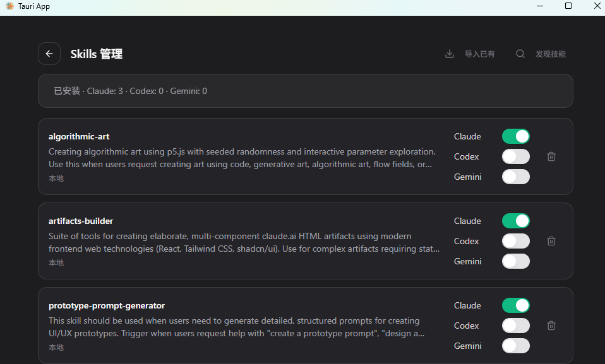Screen dimensions: 605x364
Task: Select the algorithmic-art skill title
Action: tap(79, 136)
